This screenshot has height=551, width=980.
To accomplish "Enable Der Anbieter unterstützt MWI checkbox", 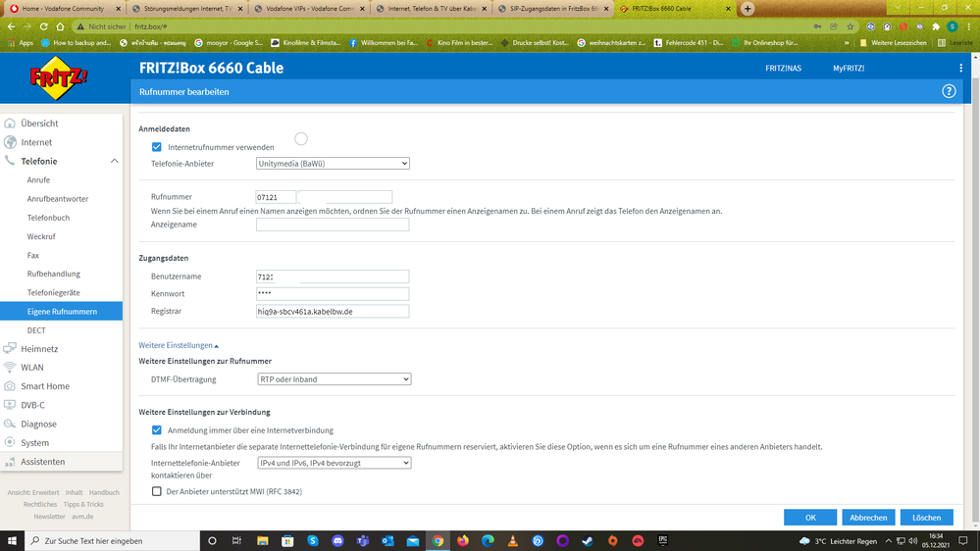I will (x=156, y=491).
